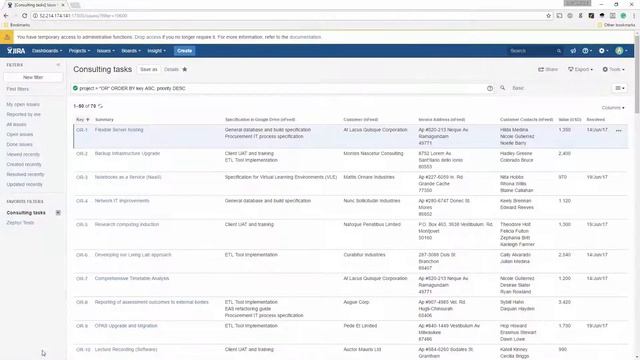The image size is (640, 360).
Task: Open the Insight menu
Action: click(x=156, y=51)
